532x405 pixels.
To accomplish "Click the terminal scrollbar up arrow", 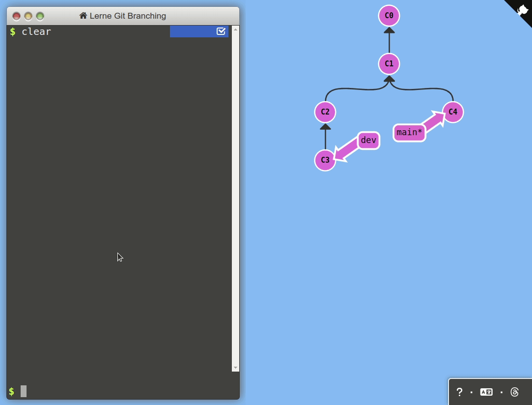I will click(235, 29).
